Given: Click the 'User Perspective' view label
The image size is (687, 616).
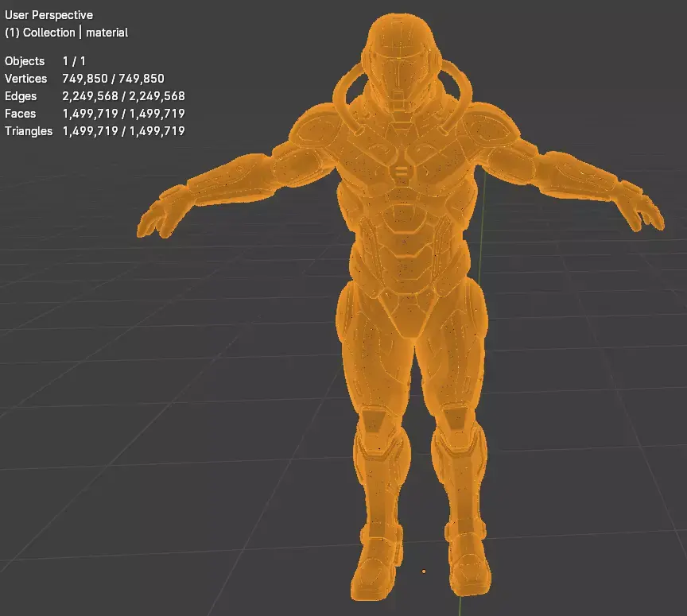Looking at the screenshot, I should pos(49,15).
